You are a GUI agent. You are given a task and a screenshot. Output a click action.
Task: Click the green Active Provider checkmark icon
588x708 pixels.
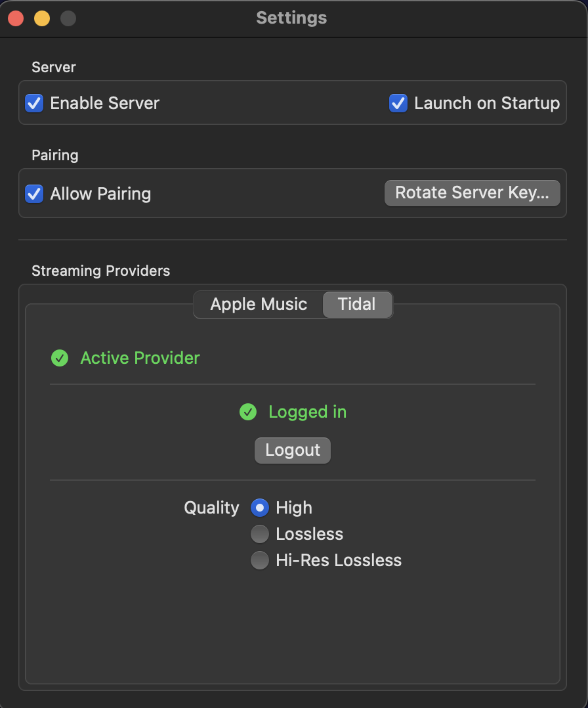(x=60, y=358)
